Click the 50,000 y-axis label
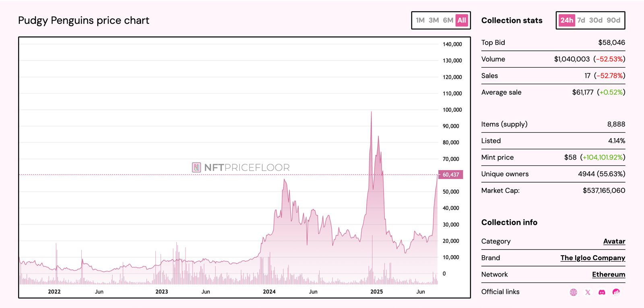This screenshot has width=644, height=308. point(451,192)
